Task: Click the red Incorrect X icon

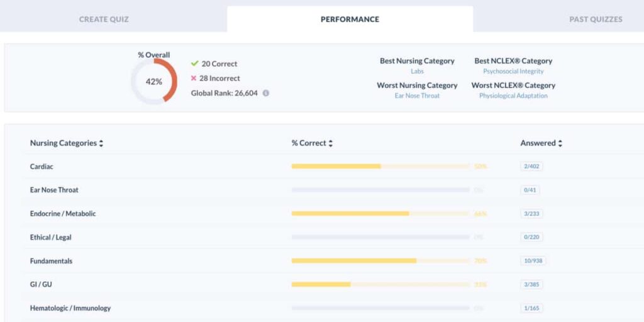Action: tap(194, 79)
